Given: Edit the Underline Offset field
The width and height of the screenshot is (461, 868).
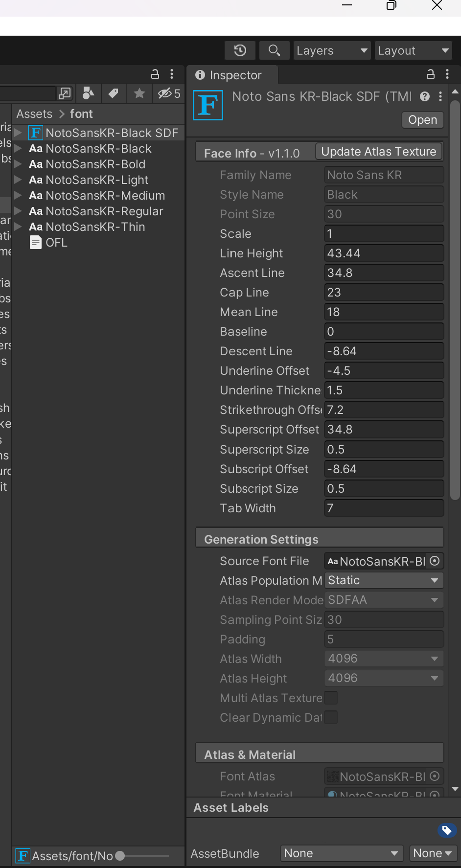Looking at the screenshot, I should pos(384,370).
